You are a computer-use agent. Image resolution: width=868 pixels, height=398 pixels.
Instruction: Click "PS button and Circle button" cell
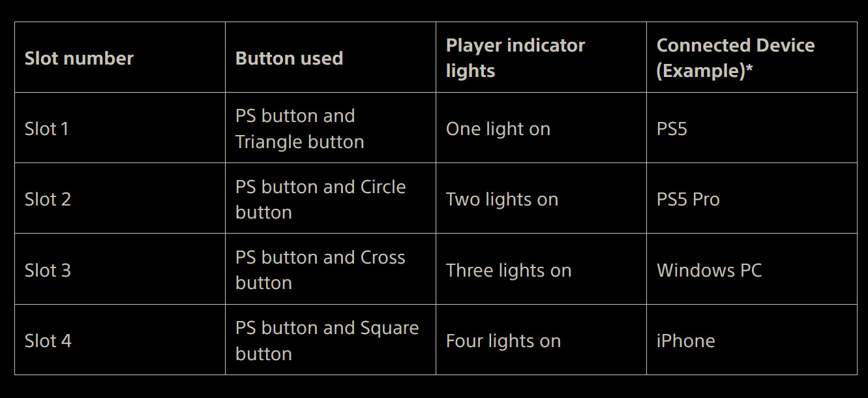click(x=320, y=199)
